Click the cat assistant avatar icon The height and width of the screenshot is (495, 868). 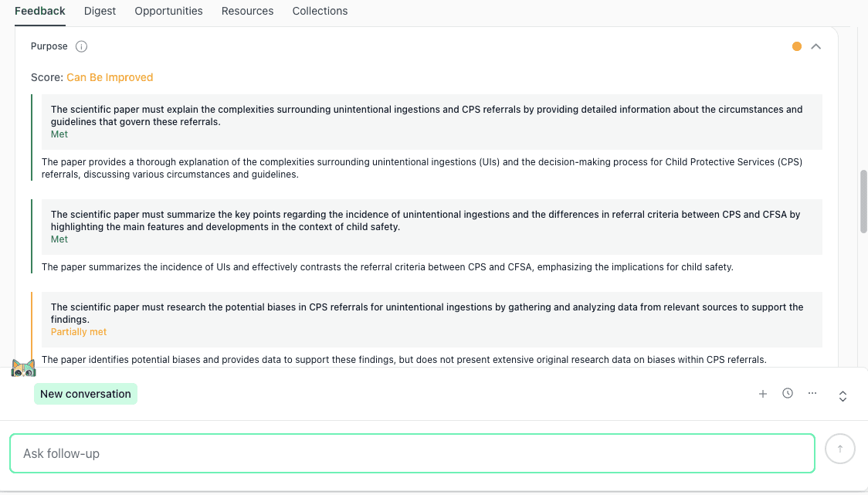point(23,368)
